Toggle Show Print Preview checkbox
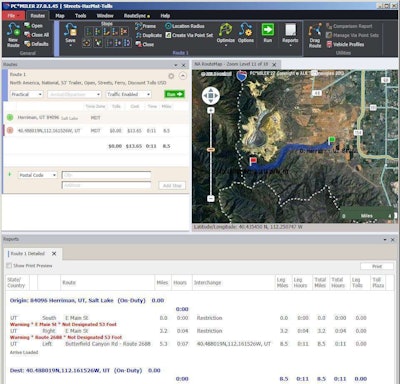The height and width of the screenshot is (384, 400). click(x=9, y=266)
